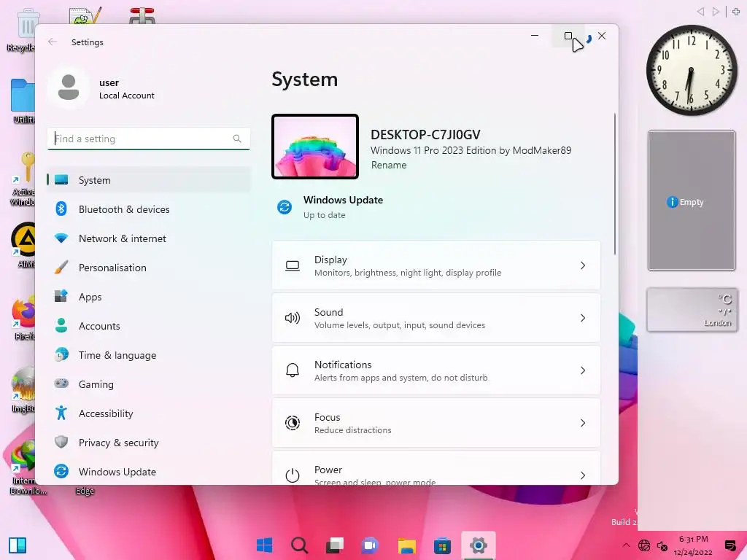Select Time & language category

149,355
